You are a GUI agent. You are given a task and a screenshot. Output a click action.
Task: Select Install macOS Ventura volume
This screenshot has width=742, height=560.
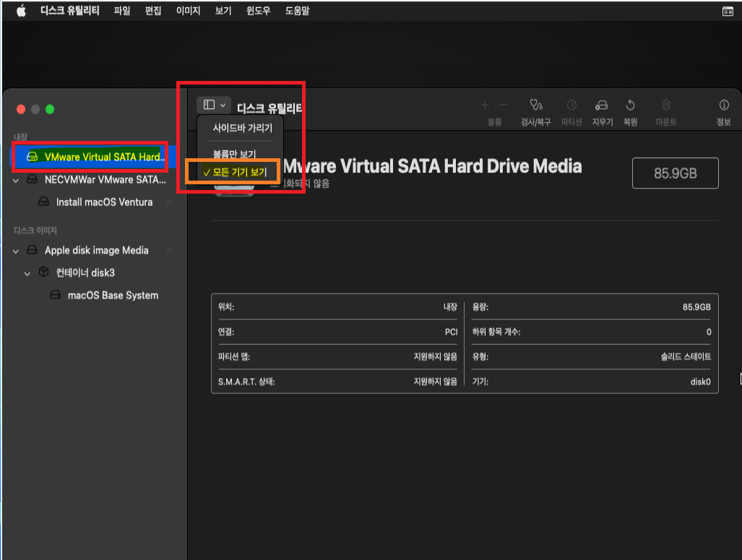pos(104,202)
